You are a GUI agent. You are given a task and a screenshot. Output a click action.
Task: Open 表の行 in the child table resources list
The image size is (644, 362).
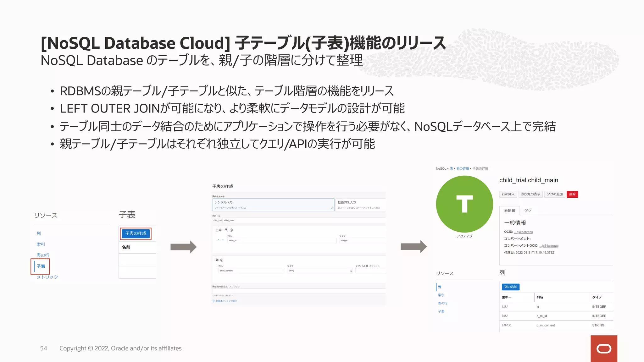coord(443,303)
